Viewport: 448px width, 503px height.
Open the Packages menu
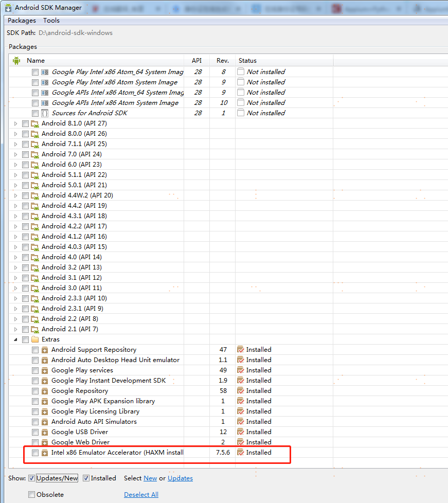pyautogui.click(x=21, y=20)
